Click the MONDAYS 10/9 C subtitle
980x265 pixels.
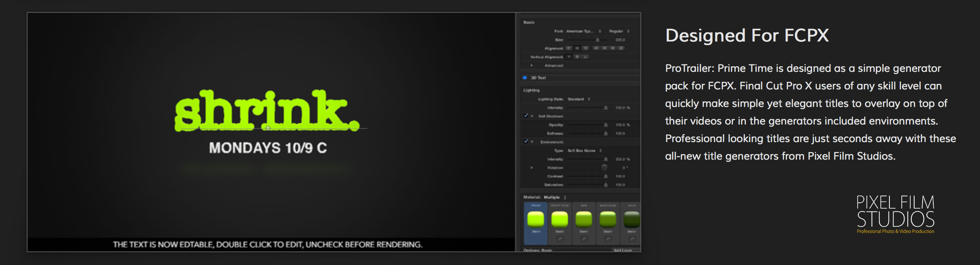pos(268,148)
